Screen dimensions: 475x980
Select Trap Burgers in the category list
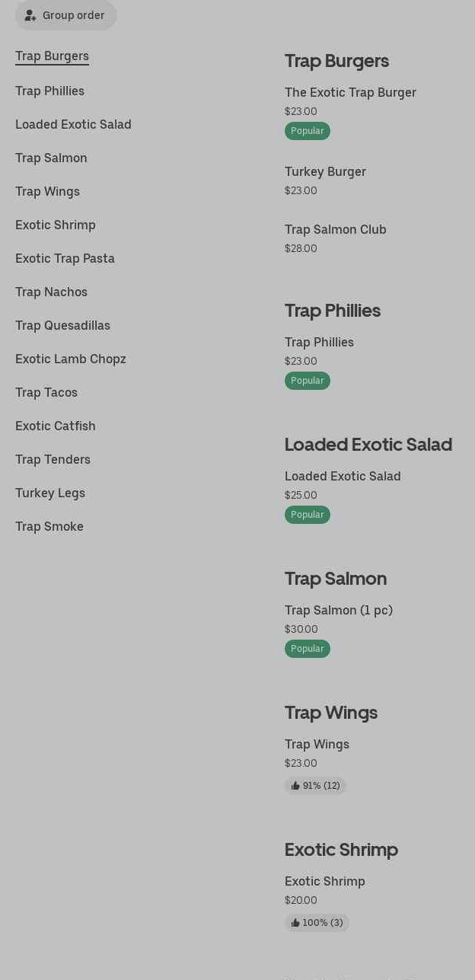click(52, 56)
